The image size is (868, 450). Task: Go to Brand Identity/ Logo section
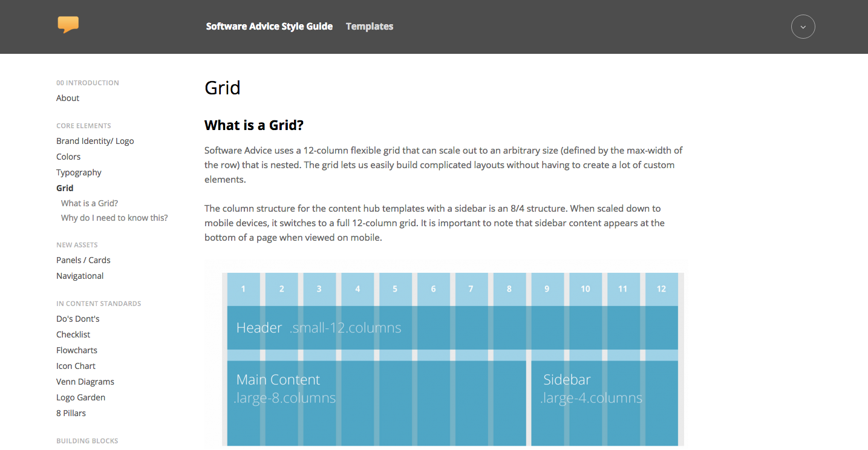(x=95, y=141)
